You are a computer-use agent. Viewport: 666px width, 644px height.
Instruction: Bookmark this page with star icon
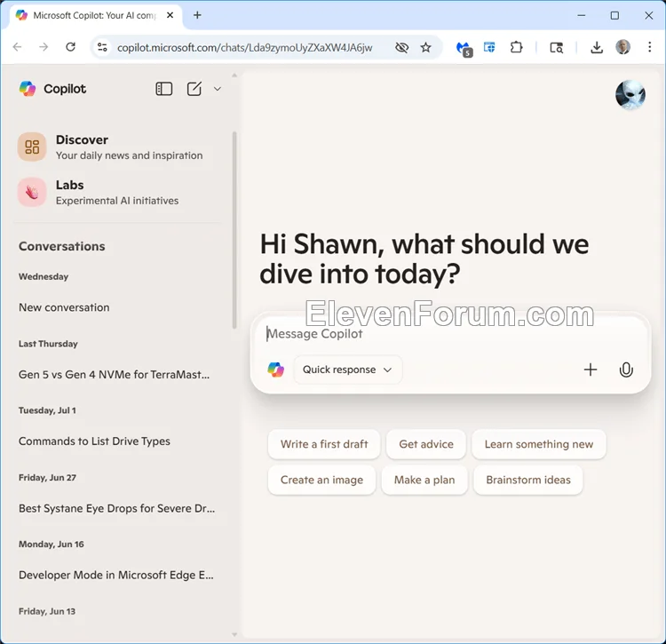[x=425, y=48]
